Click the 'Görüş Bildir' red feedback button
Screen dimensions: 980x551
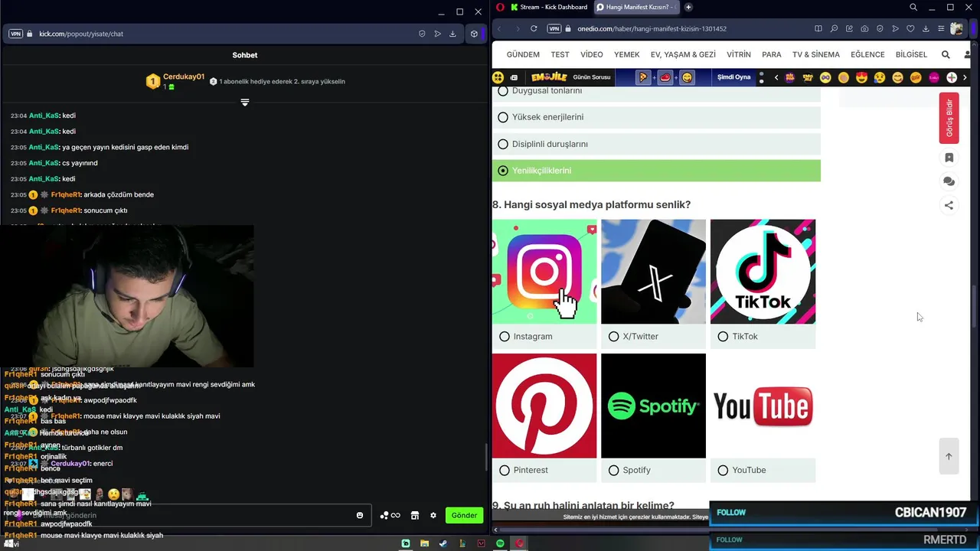949,118
